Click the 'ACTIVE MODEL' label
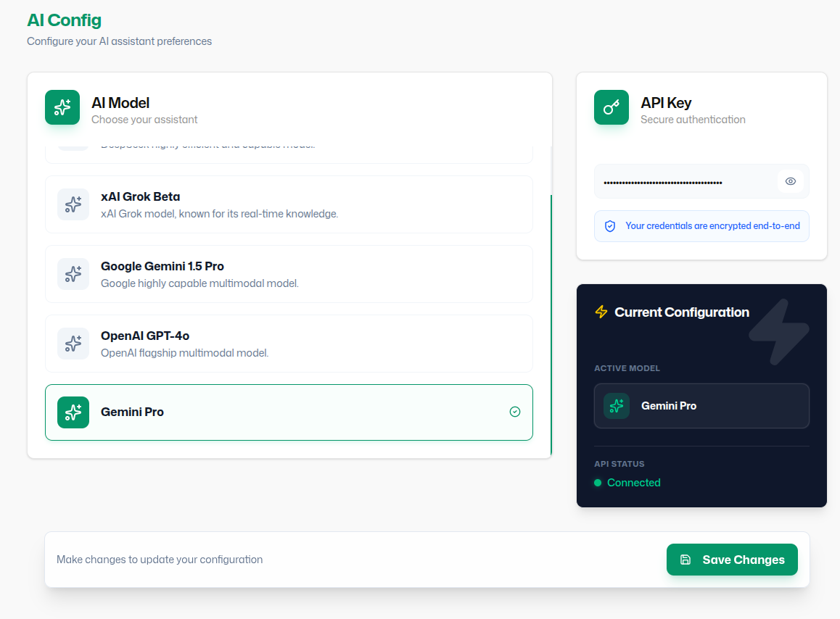840x619 pixels. click(x=627, y=368)
